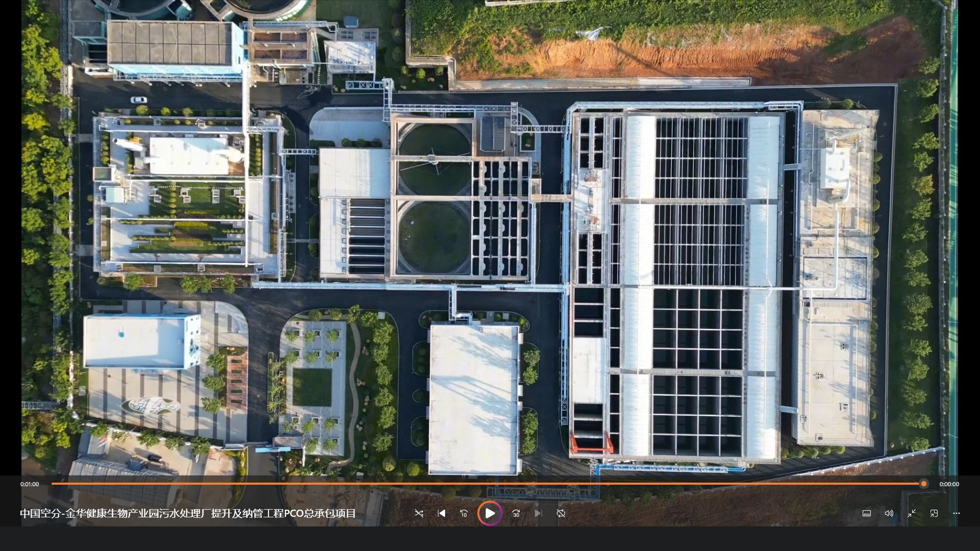The width and height of the screenshot is (980, 551).
Task: Toggle repeat mode
Action: click(561, 513)
